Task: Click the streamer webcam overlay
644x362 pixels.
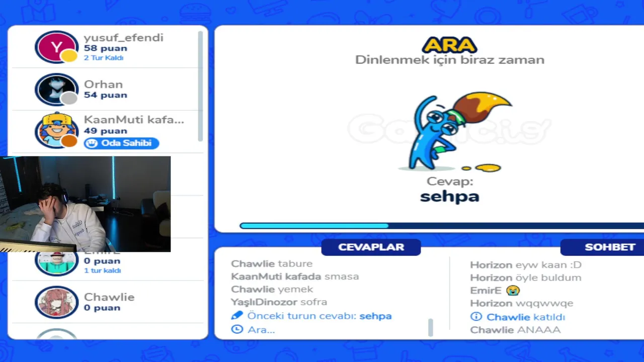Action: [85, 204]
